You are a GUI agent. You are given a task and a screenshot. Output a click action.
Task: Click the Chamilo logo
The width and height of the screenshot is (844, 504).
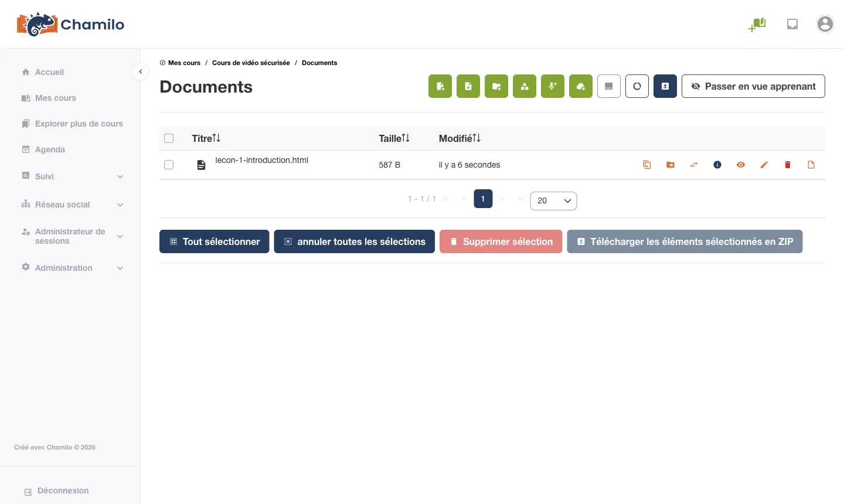click(70, 24)
